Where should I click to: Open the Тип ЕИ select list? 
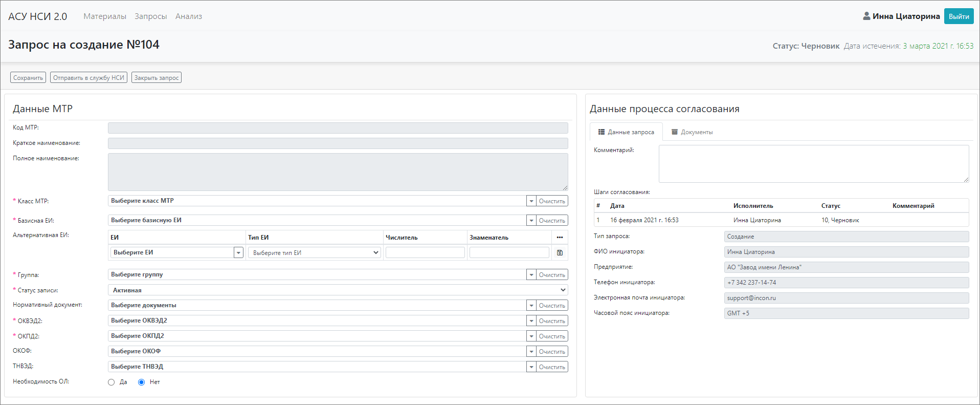(x=315, y=252)
